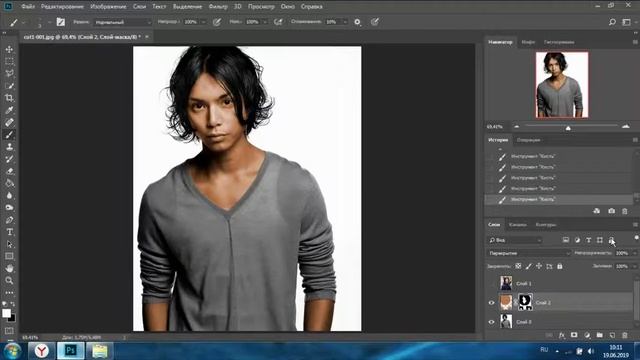Open smoothing options gear icon

coord(357,22)
